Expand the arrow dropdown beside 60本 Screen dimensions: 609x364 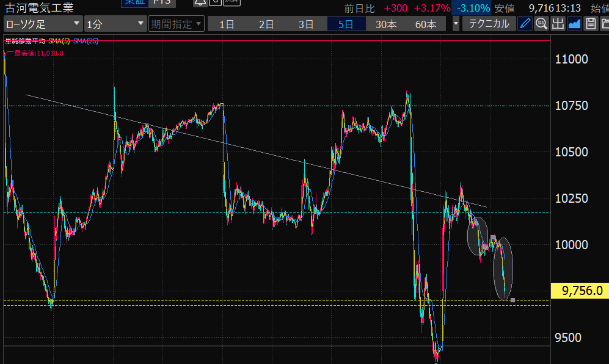456,24
